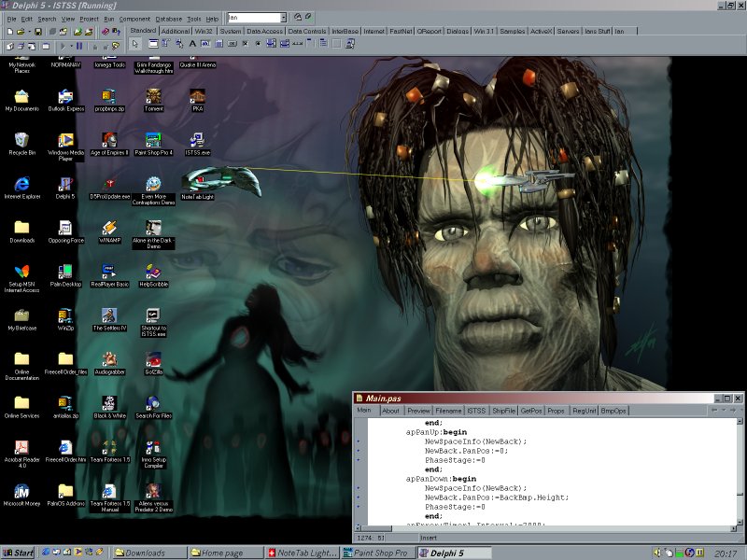Open the NoteTab Light desktop icon
Screen dimensions: 747x560
pyautogui.click(x=197, y=189)
